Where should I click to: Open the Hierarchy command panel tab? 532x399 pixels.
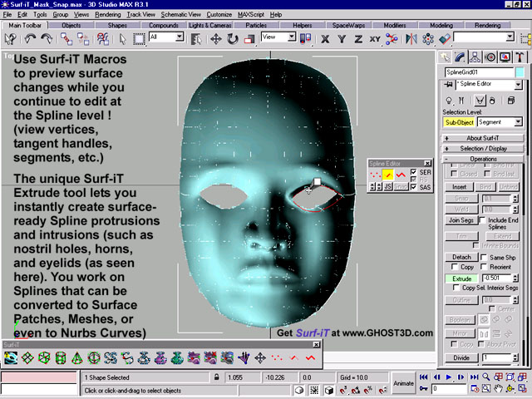pyautogui.click(x=475, y=57)
